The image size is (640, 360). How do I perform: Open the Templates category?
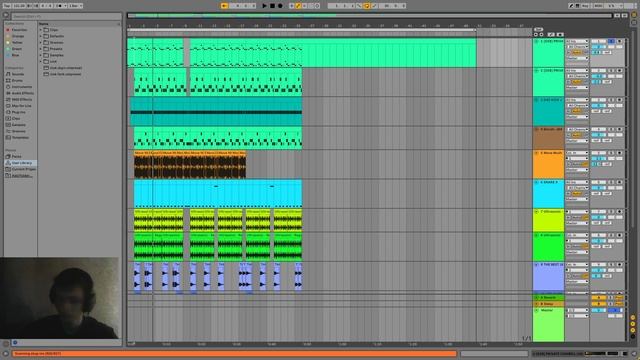20,138
